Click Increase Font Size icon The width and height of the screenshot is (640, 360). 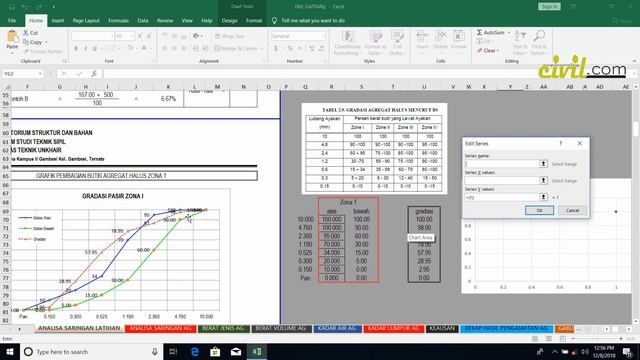[x=140, y=36]
